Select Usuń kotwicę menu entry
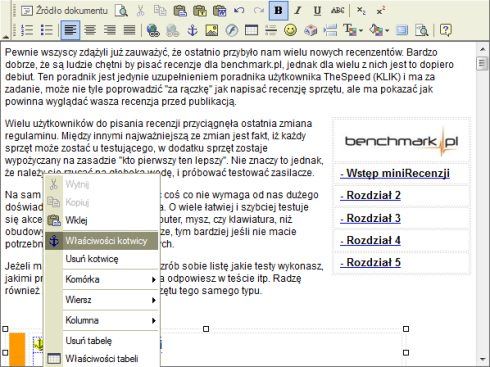 click(x=102, y=259)
